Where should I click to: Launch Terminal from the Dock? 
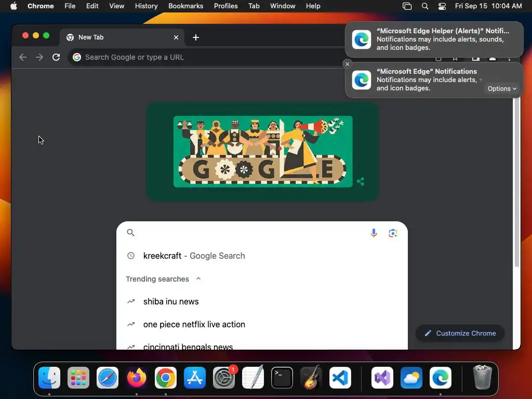(x=282, y=378)
